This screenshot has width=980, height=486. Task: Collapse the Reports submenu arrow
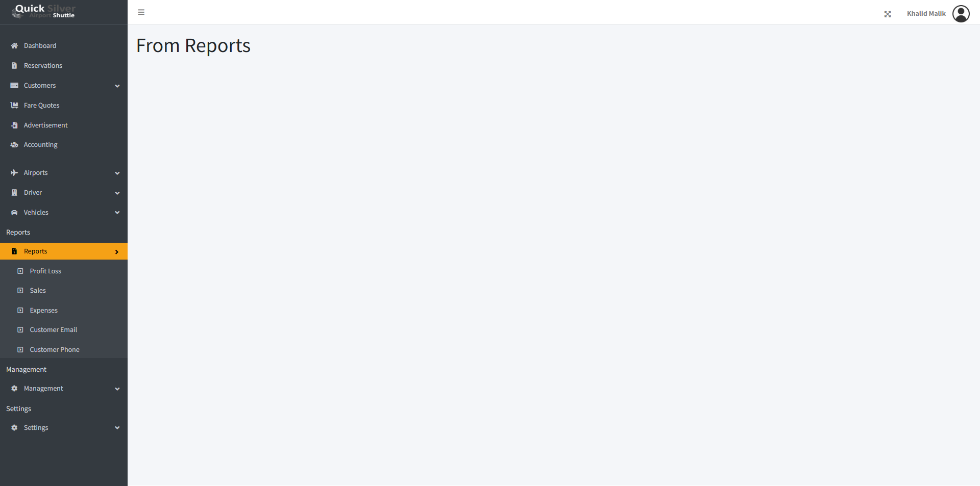[x=117, y=252]
